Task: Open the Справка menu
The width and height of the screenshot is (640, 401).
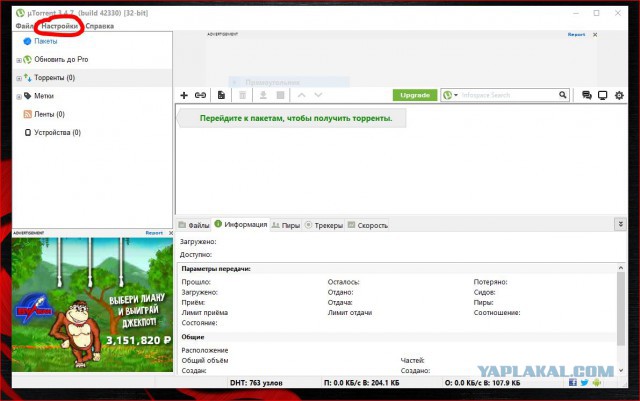Action: click(x=99, y=26)
